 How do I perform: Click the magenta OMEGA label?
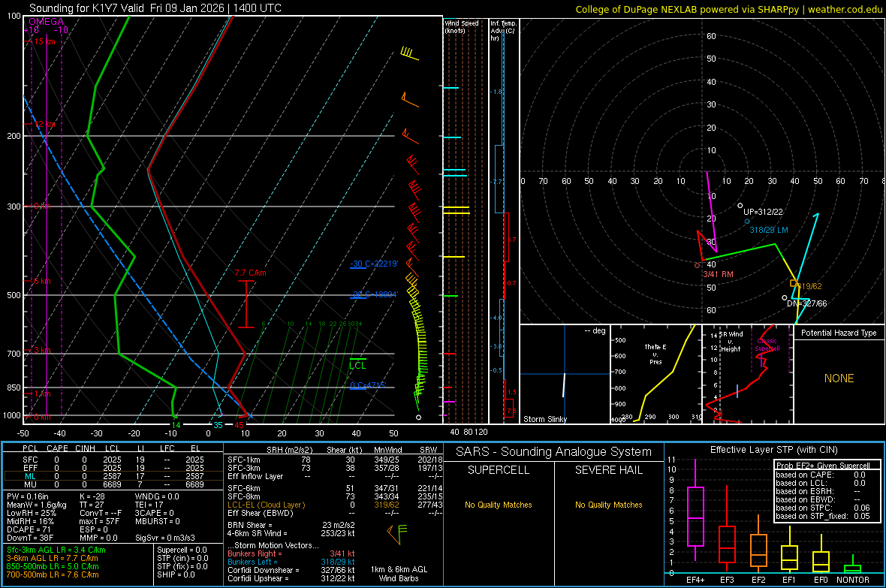point(46,22)
